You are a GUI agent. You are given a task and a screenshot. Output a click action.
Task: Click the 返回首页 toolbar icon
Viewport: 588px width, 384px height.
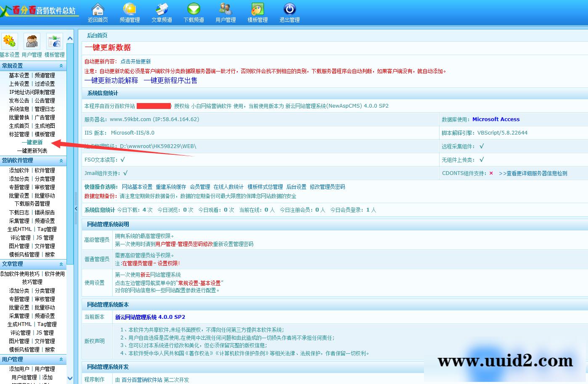98,12
